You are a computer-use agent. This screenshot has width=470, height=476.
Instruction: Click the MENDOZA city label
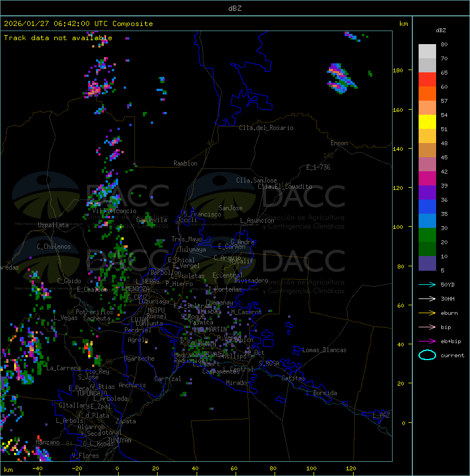[x=137, y=289]
